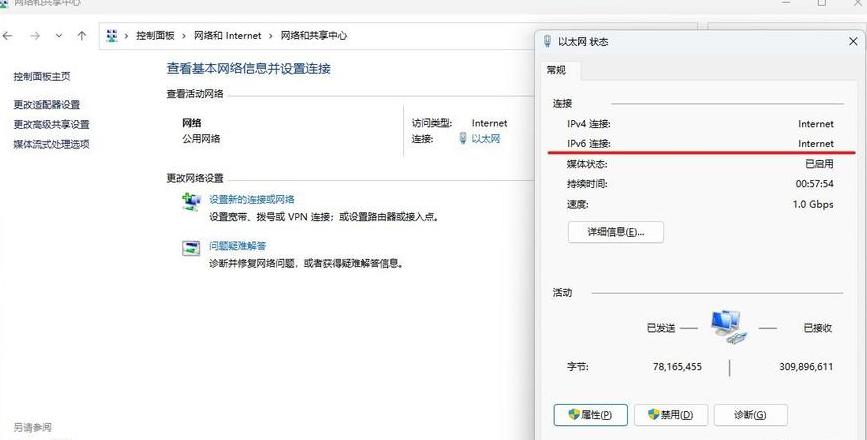Image resolution: width=867 pixels, height=440 pixels.
Task: Open 更改高级共享设置 link
Action: click(x=51, y=124)
